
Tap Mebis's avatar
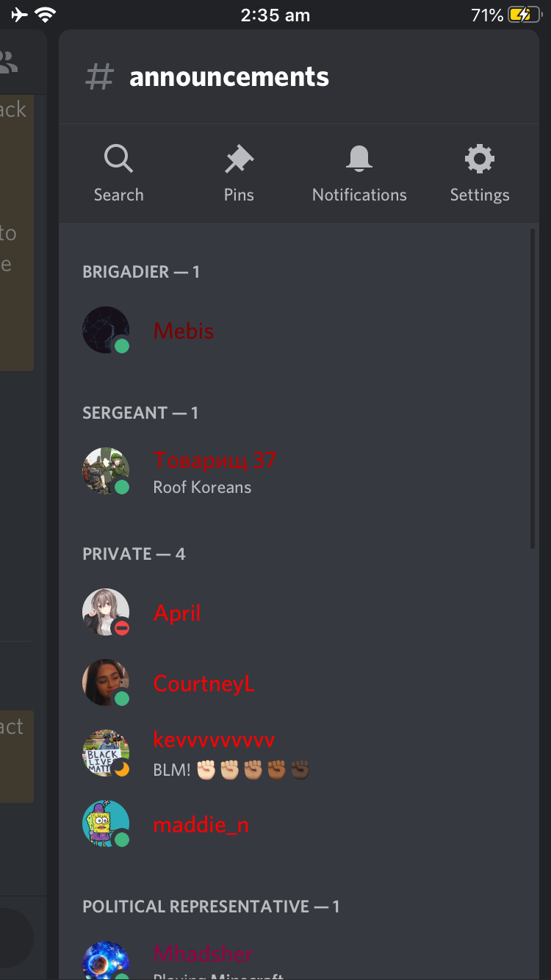tap(106, 330)
